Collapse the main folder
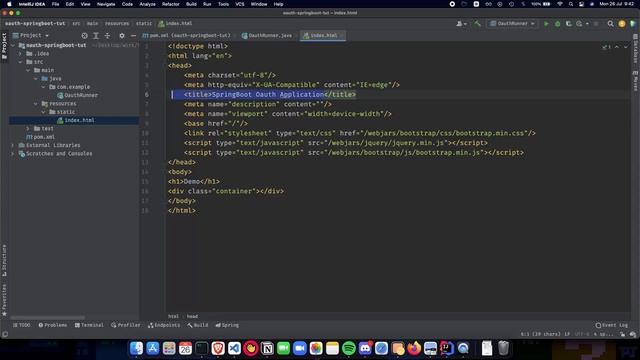Screen dimensions: 640x360 (28, 70)
